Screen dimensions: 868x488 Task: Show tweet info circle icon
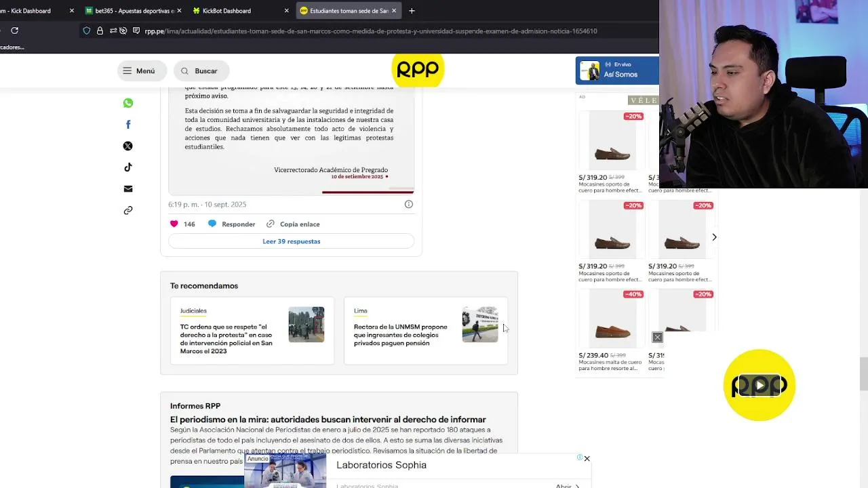point(409,204)
